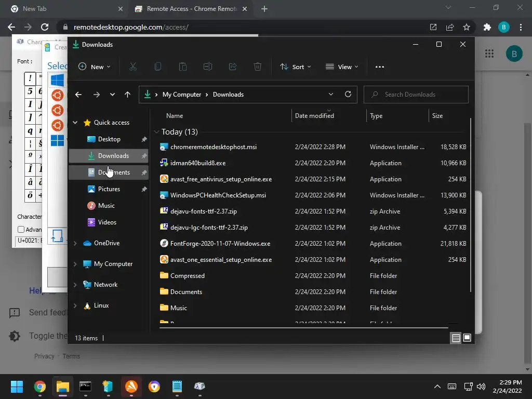Expand the Network tree node
This screenshot has height=399, width=532.
(75, 285)
